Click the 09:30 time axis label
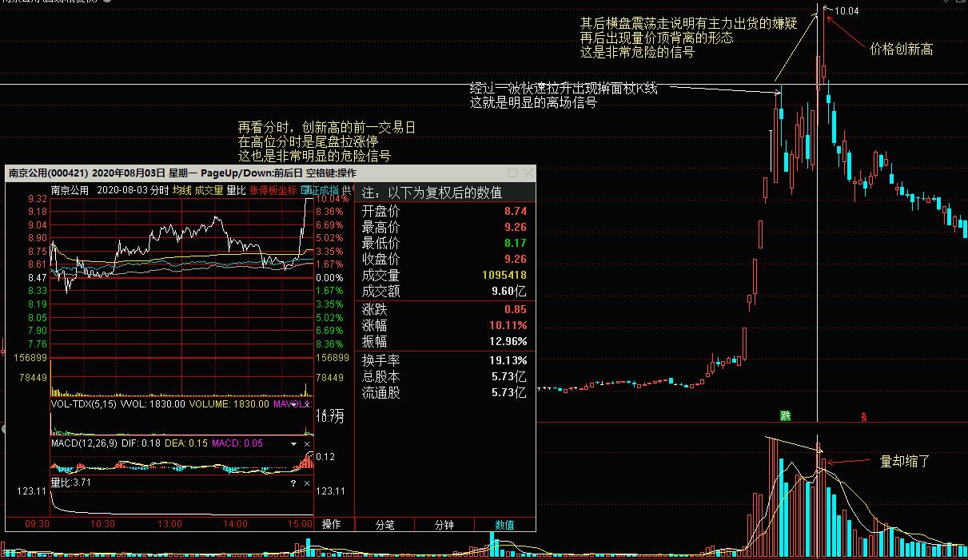 click(x=38, y=524)
